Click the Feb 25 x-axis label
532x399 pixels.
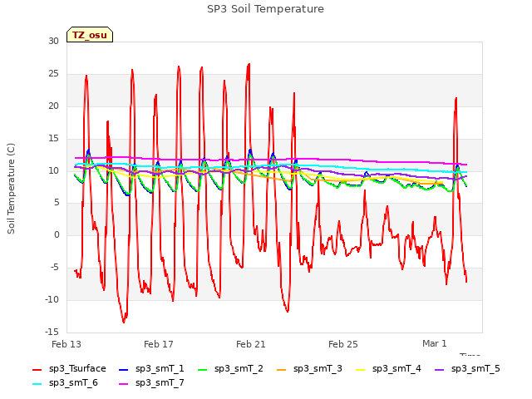click(343, 344)
